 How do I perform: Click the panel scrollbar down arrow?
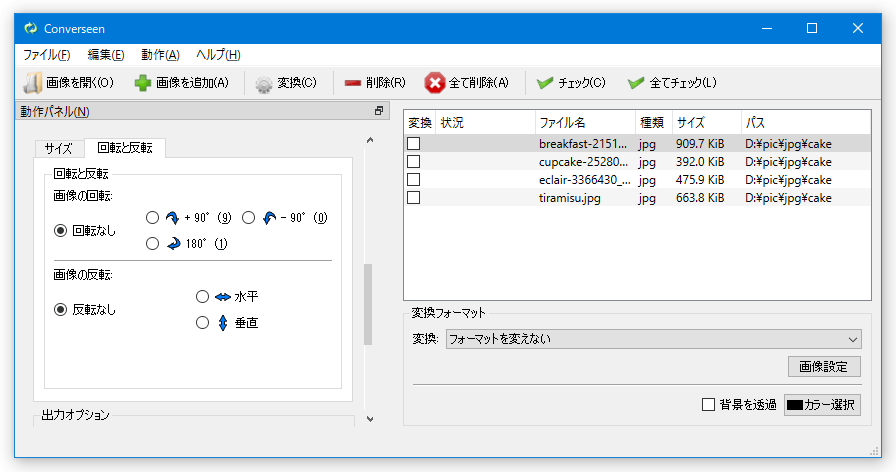(370, 419)
